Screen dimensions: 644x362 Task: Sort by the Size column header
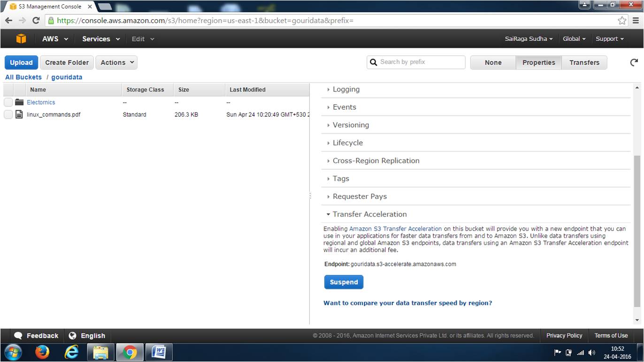(x=199, y=90)
